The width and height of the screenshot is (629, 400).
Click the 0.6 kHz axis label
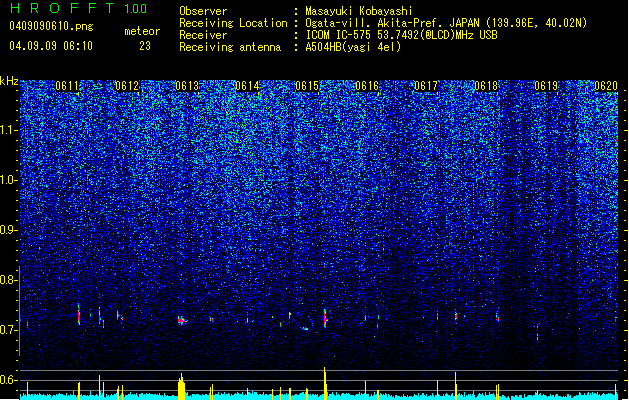[x=9, y=380]
